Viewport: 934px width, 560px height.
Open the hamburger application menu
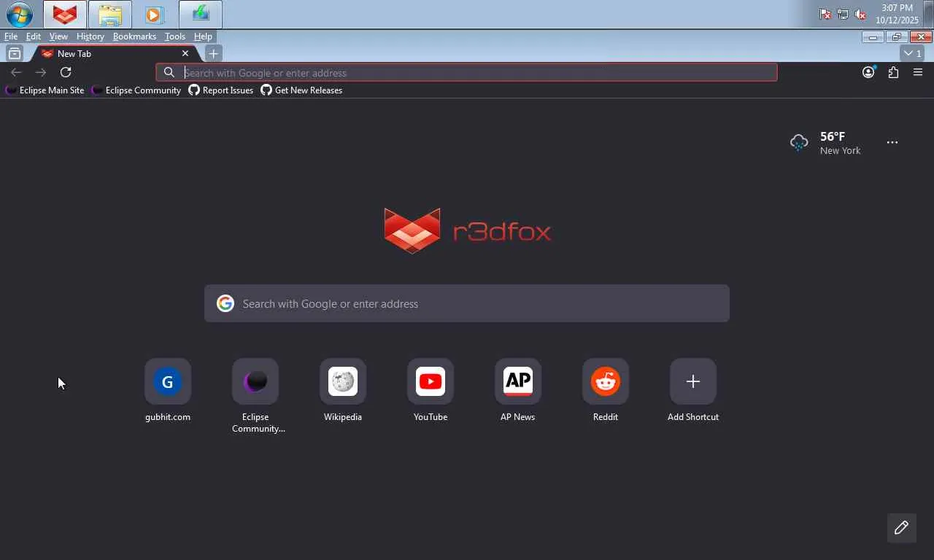coord(918,72)
